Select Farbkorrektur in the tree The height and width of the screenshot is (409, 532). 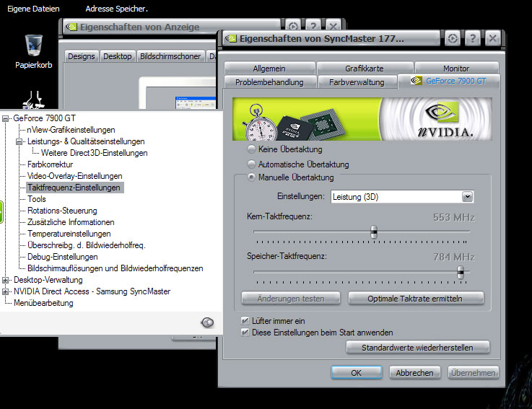[x=51, y=164]
